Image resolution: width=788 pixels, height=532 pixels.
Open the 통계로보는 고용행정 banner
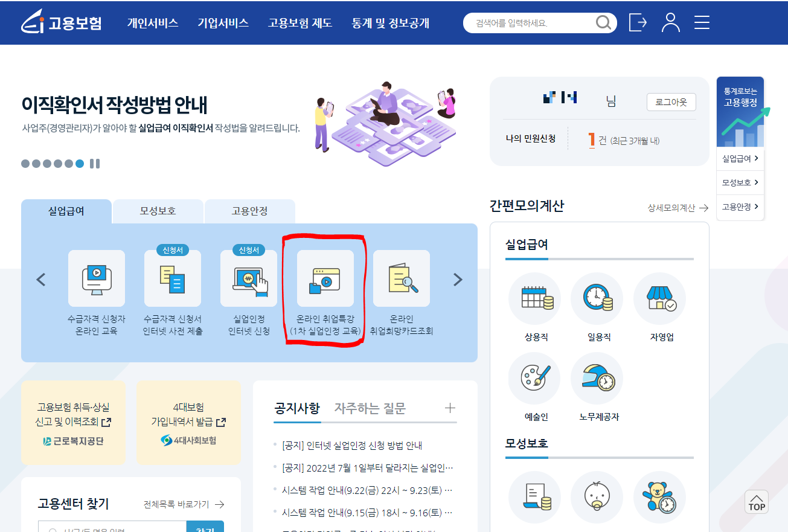pyautogui.click(x=740, y=112)
